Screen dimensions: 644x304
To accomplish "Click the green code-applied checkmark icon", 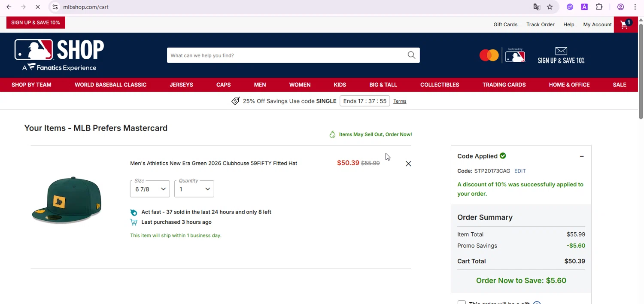I will click(503, 156).
